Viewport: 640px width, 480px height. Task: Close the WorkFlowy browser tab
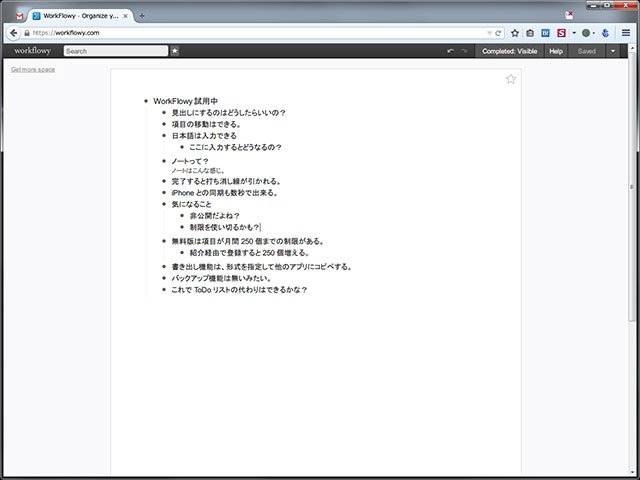click(125, 16)
